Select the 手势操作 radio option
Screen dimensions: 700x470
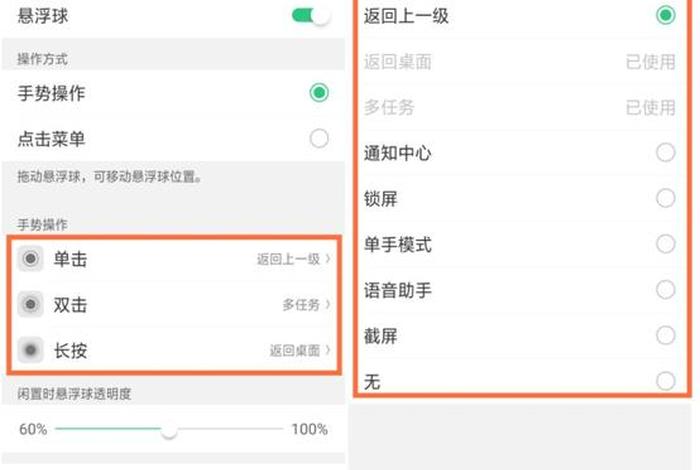pos(319,93)
